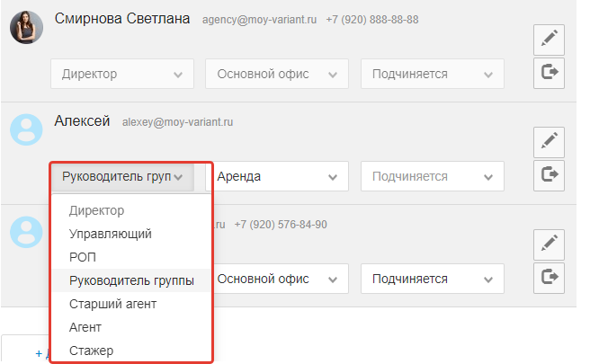Collapse the open Руководитель группы role dropdown
590x364 pixels.
tap(121, 176)
